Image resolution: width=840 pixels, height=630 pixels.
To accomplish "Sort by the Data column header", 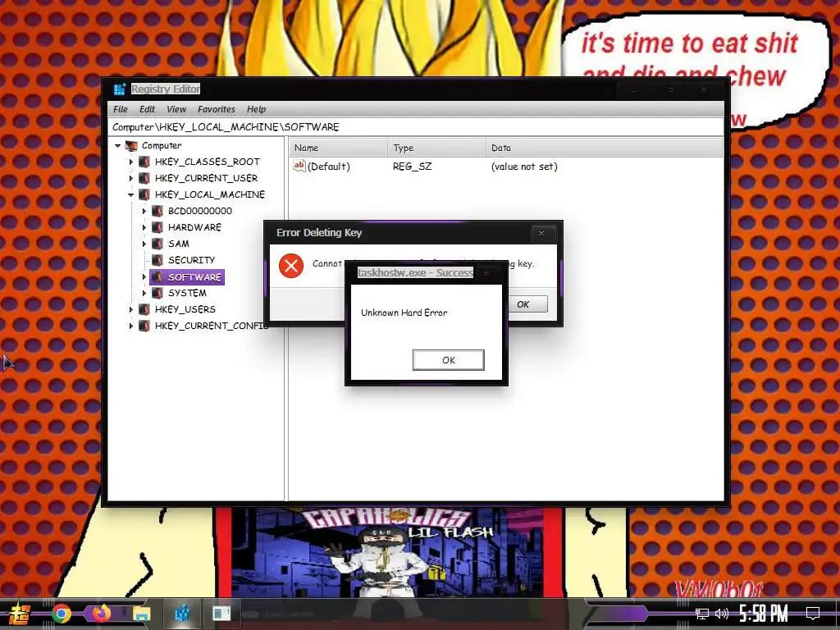I will (605, 148).
